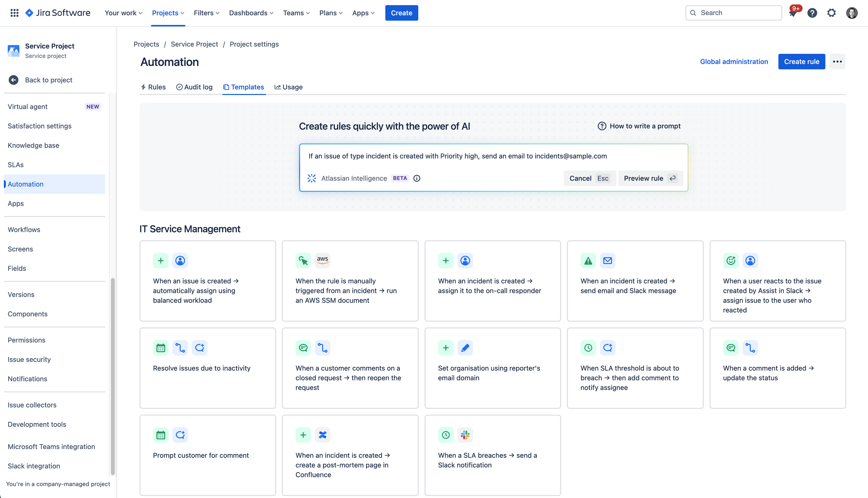The width and height of the screenshot is (868, 498).
Task: Expand the Filters dropdown
Action: click(206, 13)
